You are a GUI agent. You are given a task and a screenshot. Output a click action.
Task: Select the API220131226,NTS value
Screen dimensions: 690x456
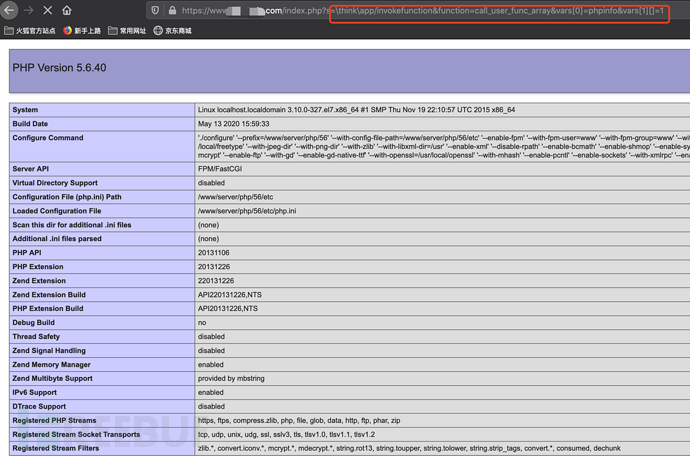click(230, 295)
